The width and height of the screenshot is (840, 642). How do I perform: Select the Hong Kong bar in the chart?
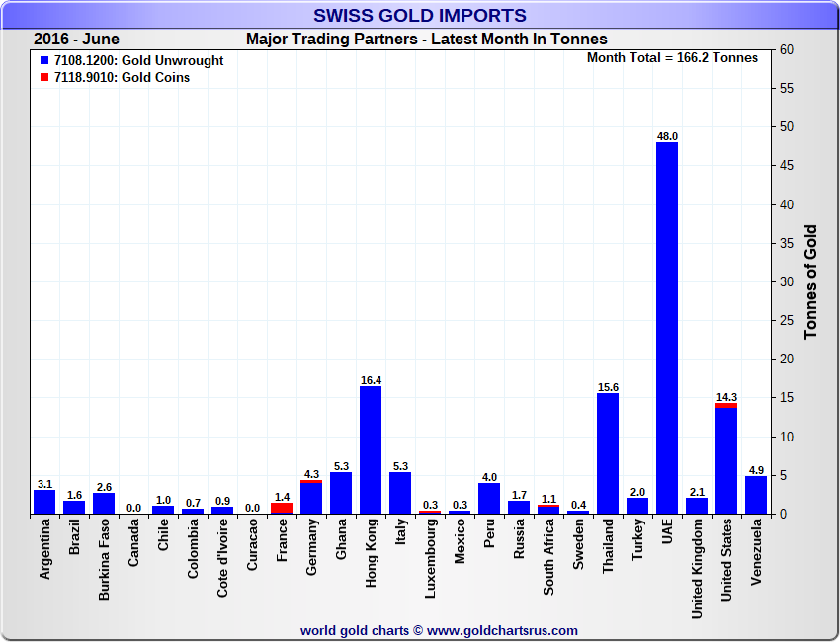click(x=371, y=450)
